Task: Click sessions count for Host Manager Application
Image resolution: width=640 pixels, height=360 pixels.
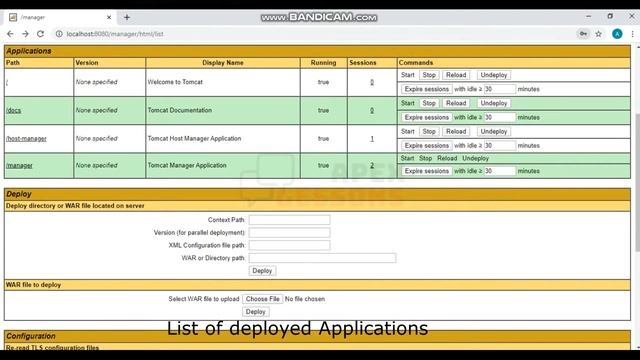Action: point(372,139)
